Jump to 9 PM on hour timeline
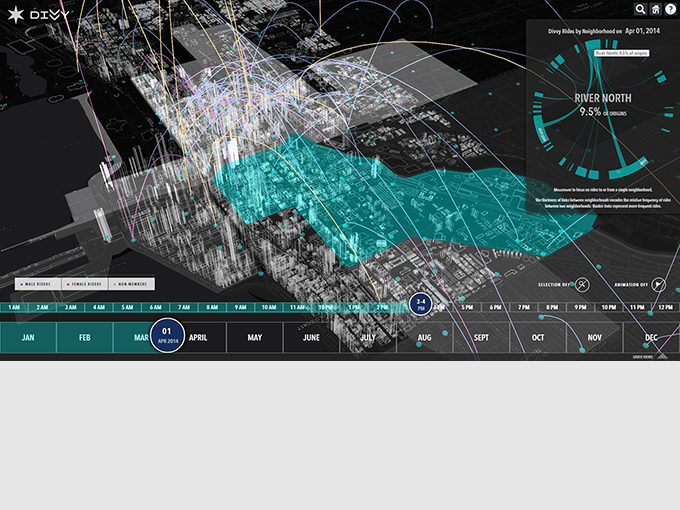The width and height of the screenshot is (680, 510). [x=580, y=307]
